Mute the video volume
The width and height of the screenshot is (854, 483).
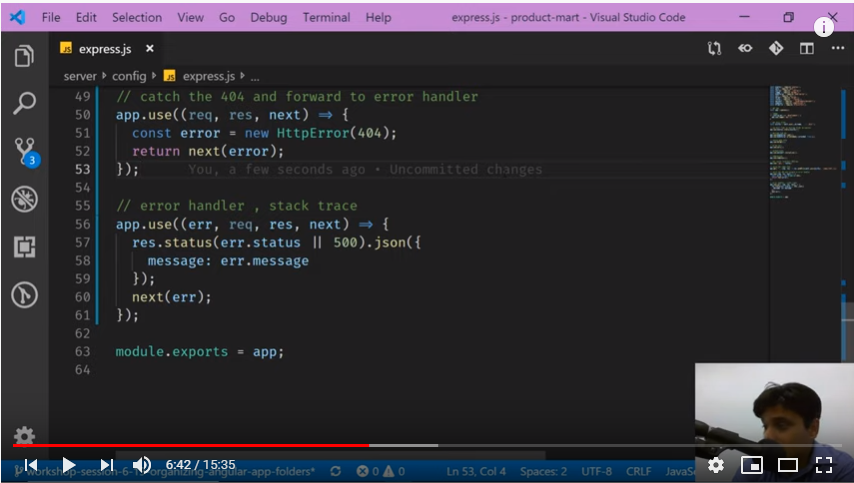(x=142, y=464)
